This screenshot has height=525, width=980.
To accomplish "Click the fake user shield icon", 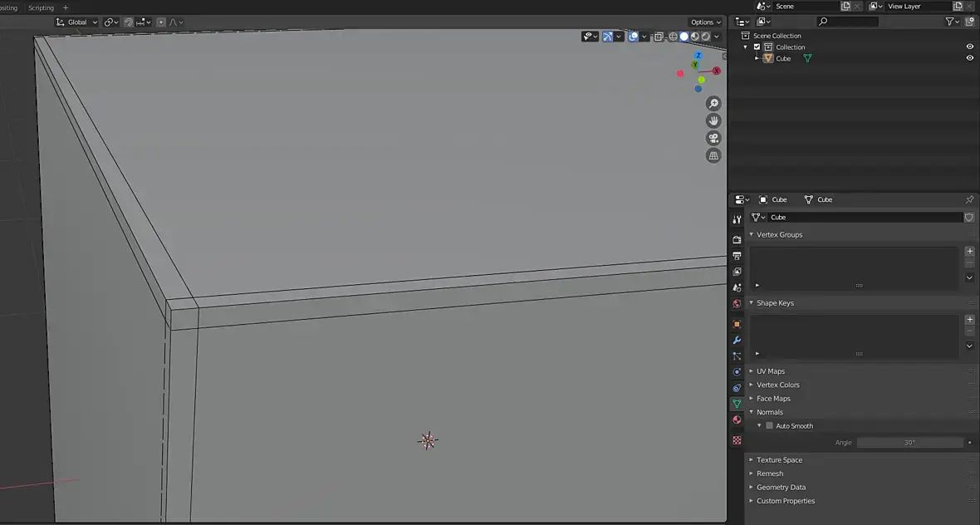I will (968, 218).
